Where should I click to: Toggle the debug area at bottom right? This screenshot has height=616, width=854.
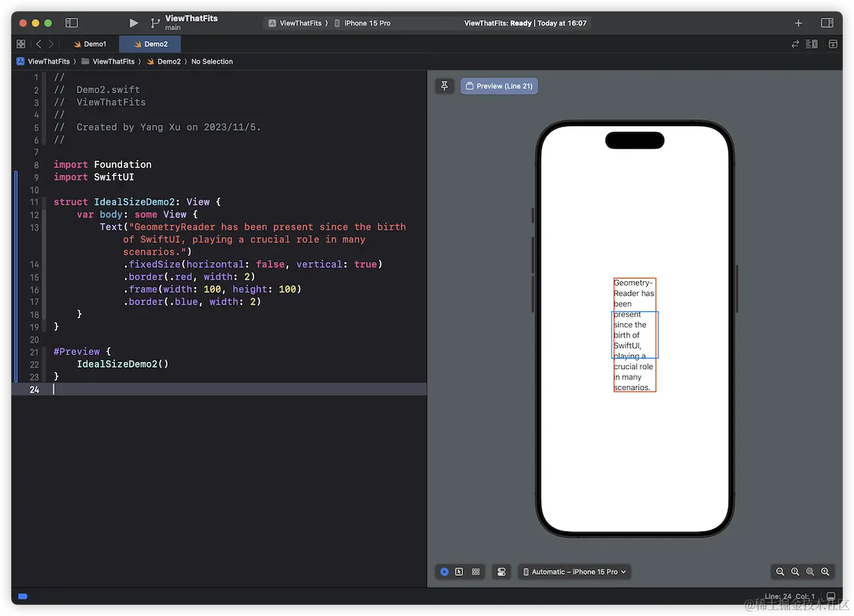point(830,596)
